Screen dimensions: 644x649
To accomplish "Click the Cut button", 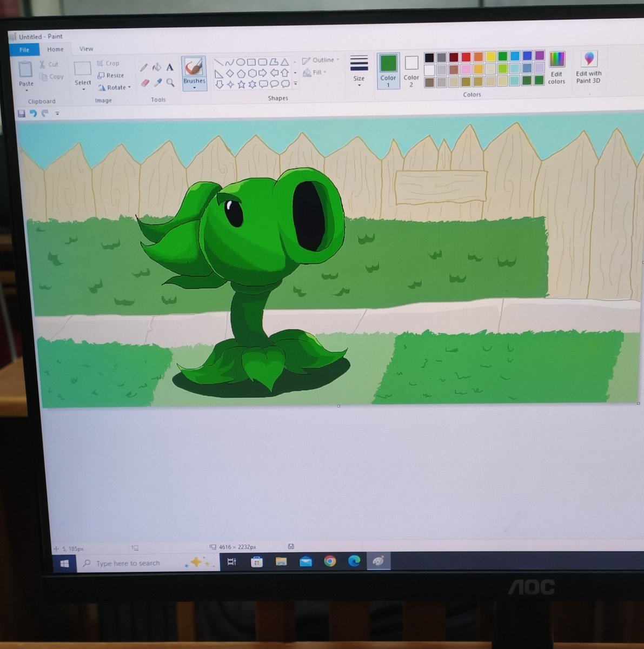I will click(x=49, y=64).
